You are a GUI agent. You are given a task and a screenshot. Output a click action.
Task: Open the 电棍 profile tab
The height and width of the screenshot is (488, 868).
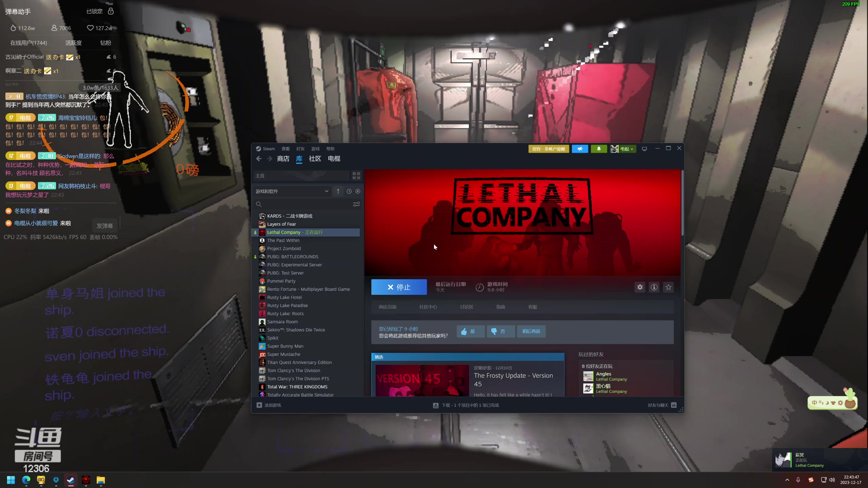pyautogui.click(x=334, y=159)
